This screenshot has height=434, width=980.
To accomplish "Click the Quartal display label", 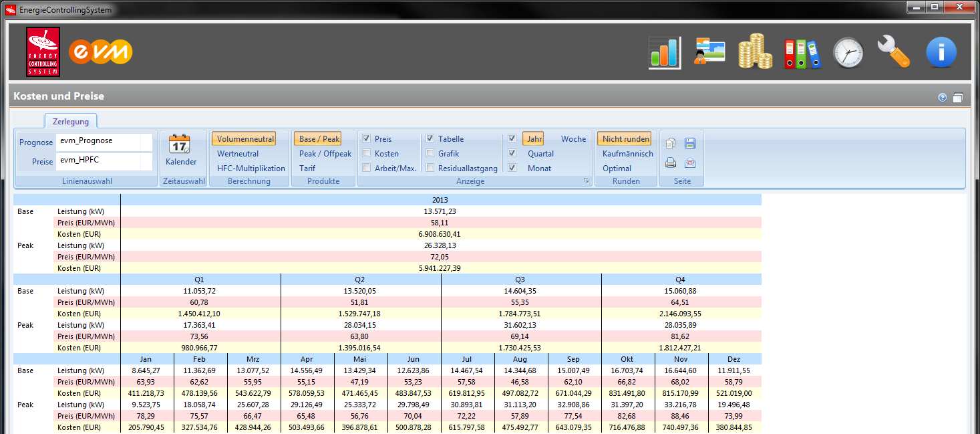I will (540, 154).
